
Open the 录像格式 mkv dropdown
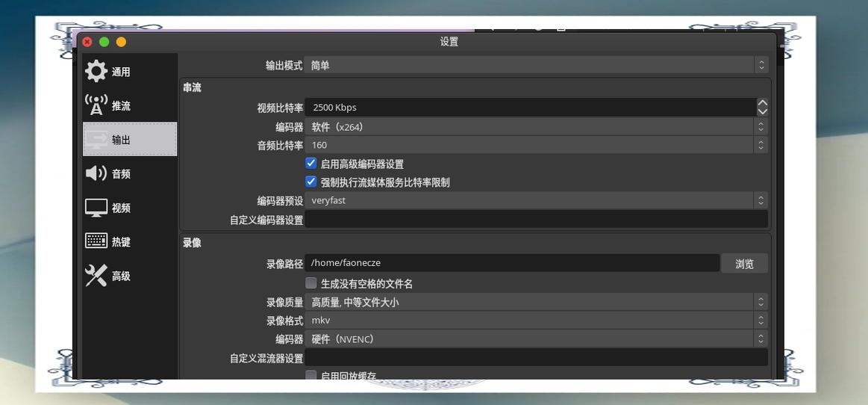[x=537, y=321]
